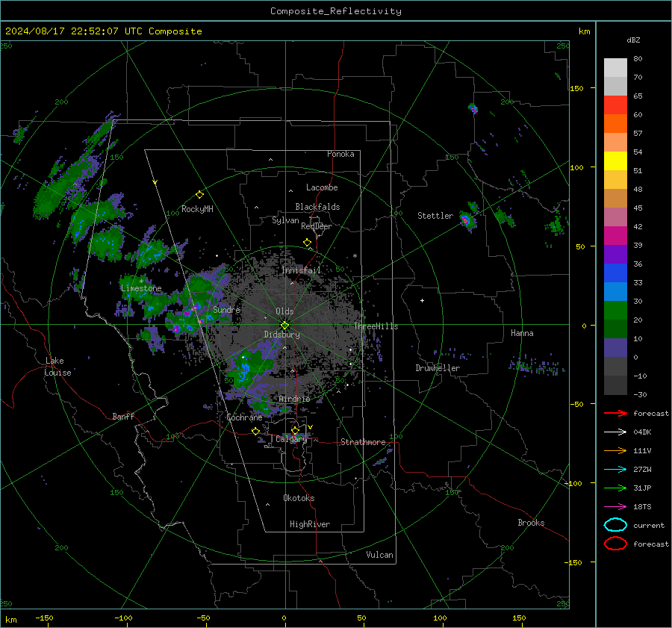Click the Okotoks label

299,498
